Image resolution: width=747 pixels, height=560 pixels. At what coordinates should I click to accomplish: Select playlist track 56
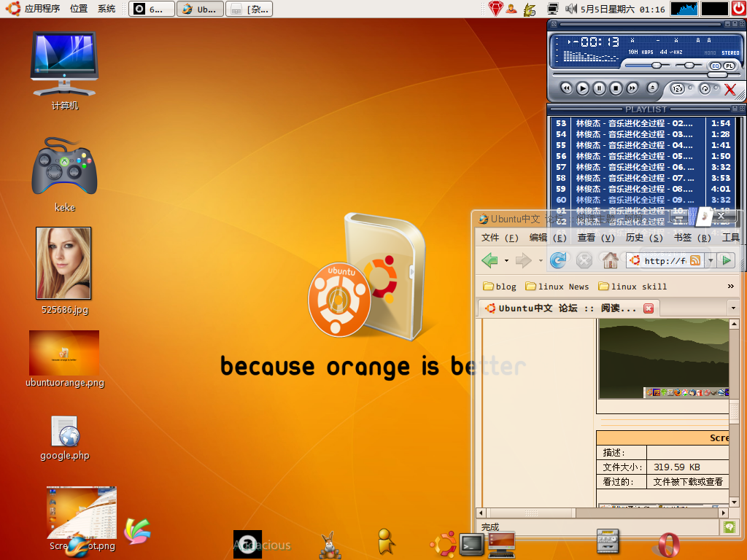pos(643,156)
